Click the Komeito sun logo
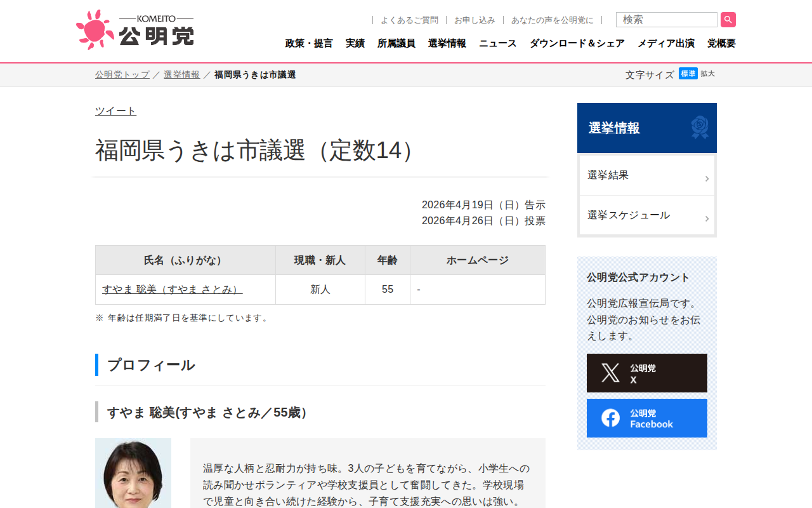This screenshot has height=508, width=812. click(95, 30)
